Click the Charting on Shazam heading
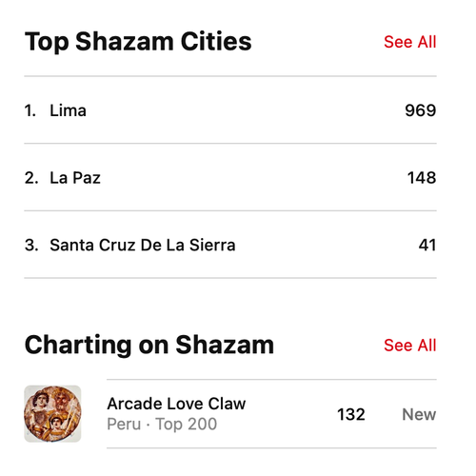Screen dimensions: 476x476 [x=149, y=345]
